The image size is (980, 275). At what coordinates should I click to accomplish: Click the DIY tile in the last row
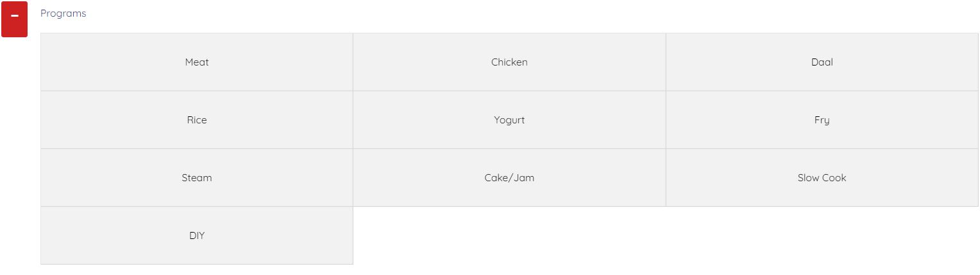click(x=197, y=236)
